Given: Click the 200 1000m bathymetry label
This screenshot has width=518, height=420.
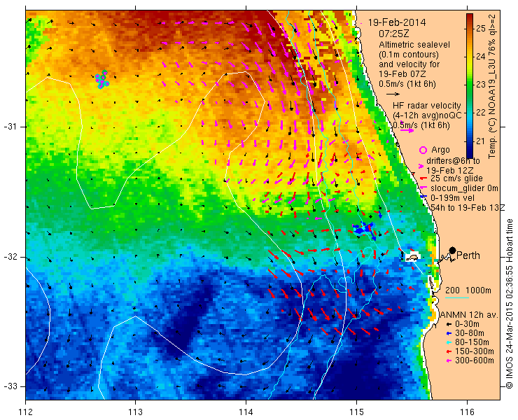Looking at the screenshot, I should (x=468, y=290).
